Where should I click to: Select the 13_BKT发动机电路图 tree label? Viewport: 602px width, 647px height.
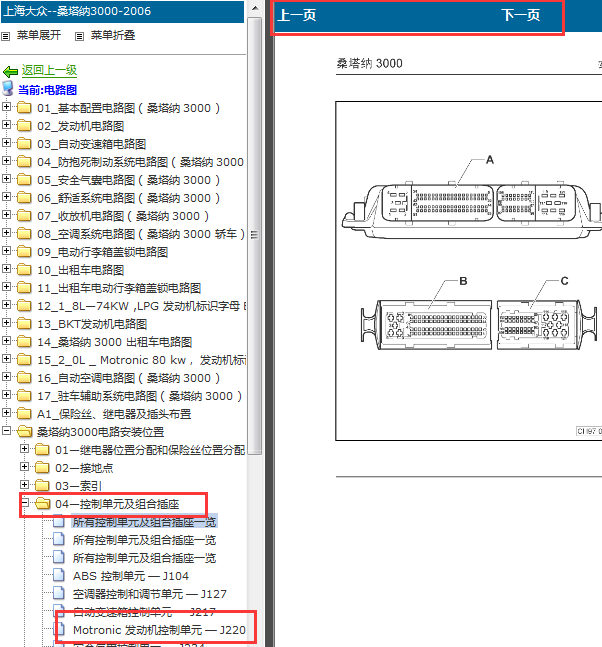[x=92, y=324]
